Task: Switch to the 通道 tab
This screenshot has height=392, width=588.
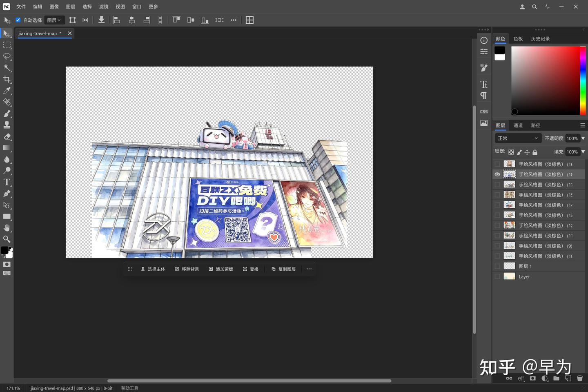Action: (518, 125)
